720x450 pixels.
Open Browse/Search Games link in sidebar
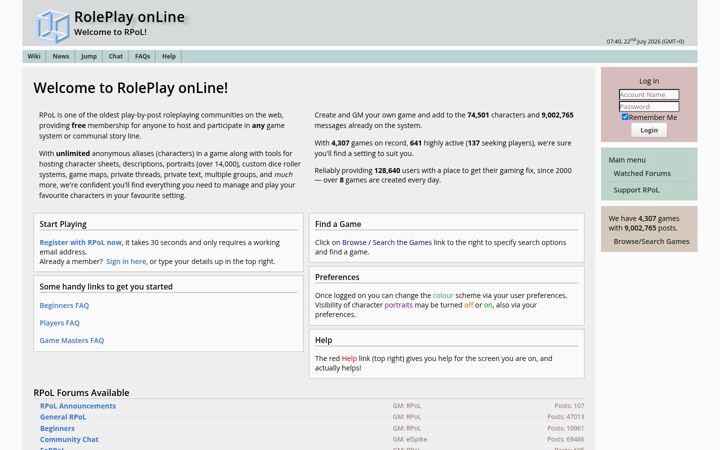point(651,242)
